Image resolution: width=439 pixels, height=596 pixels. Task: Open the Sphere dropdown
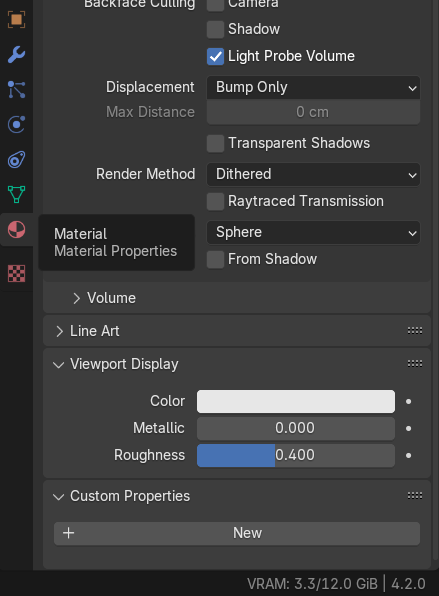[313, 232]
